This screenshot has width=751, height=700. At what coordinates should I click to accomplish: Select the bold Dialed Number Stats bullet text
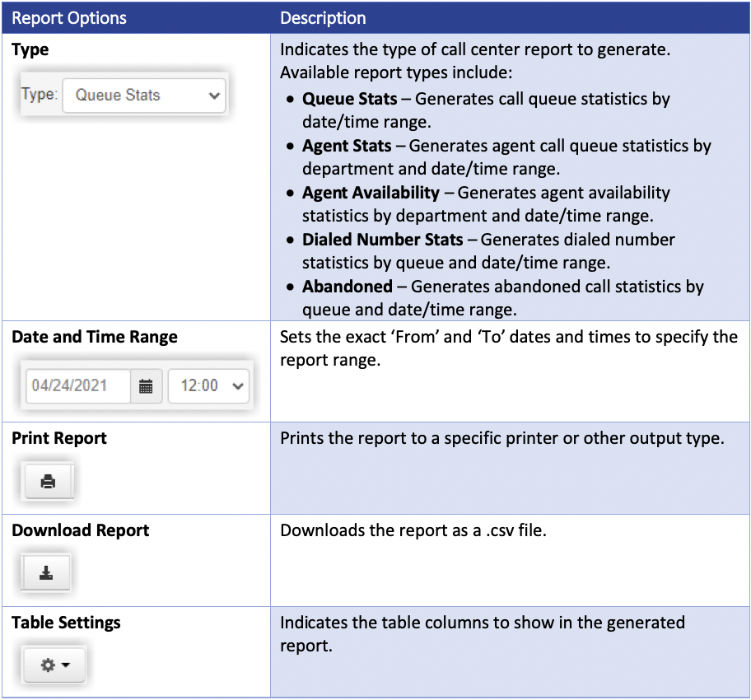382,240
